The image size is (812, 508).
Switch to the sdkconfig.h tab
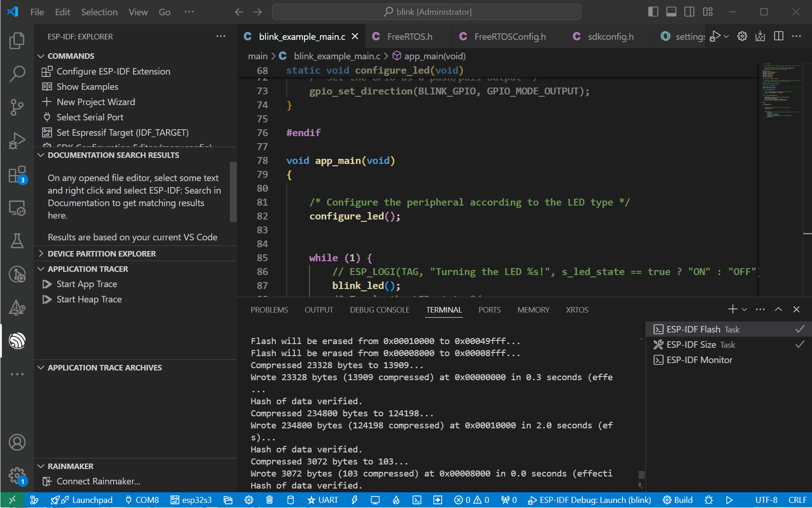click(x=609, y=37)
